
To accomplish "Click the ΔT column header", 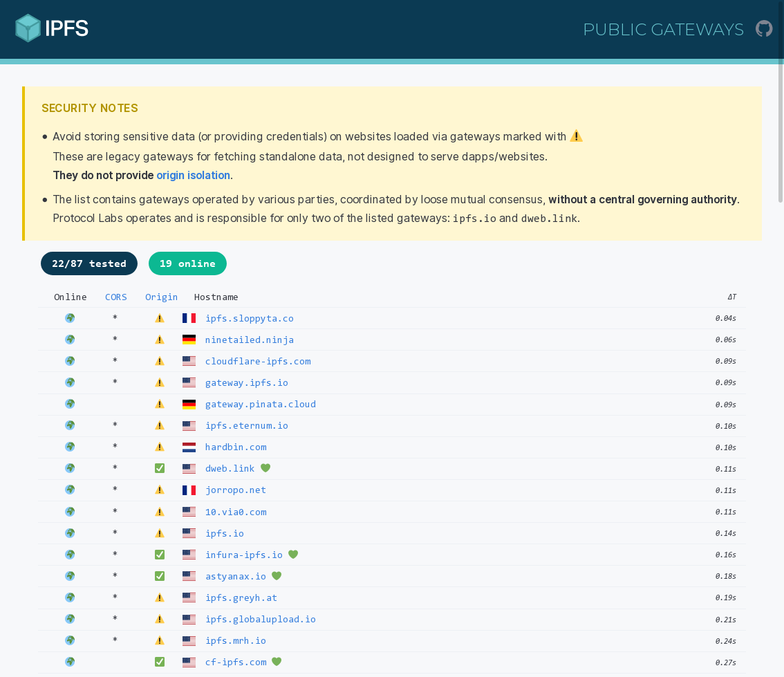I will click(x=731, y=297).
